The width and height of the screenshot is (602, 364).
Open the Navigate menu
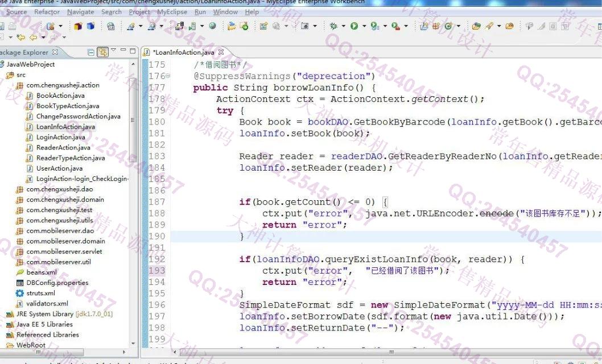click(80, 12)
